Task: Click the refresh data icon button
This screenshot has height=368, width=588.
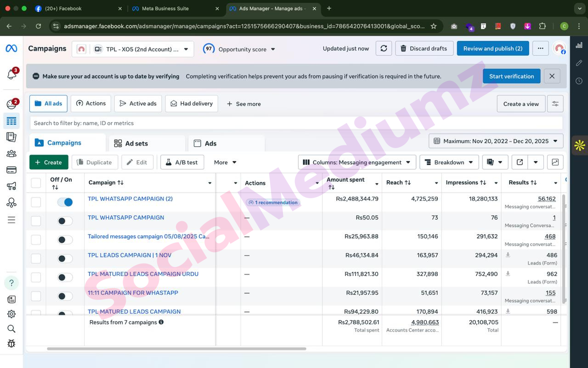Action: point(384,48)
